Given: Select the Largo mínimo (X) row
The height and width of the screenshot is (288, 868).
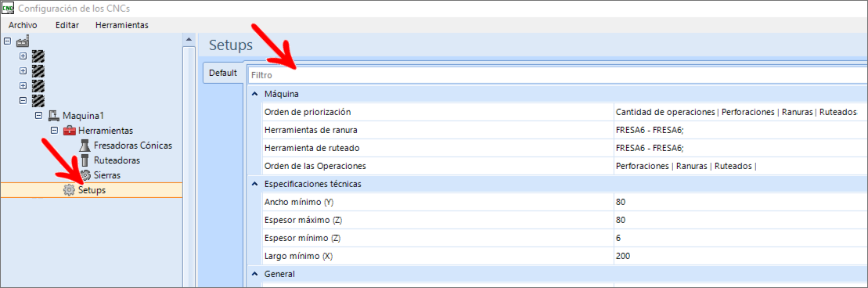Looking at the screenshot, I should pyautogui.click(x=438, y=256).
